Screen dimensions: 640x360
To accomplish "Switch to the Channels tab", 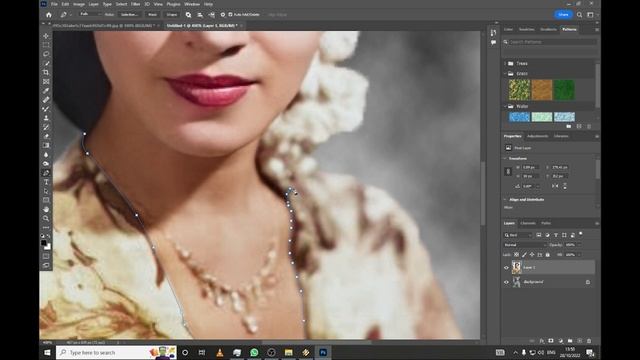I will click(528, 223).
